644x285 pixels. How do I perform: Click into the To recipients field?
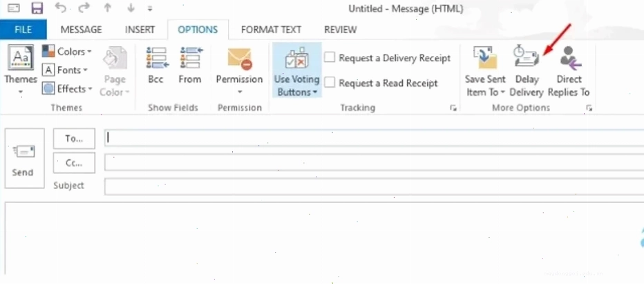(x=374, y=138)
